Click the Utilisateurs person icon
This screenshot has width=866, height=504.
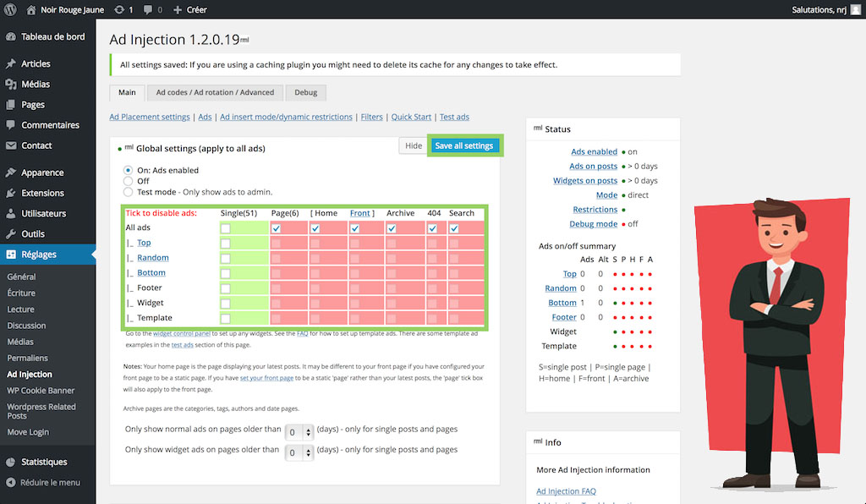10,213
